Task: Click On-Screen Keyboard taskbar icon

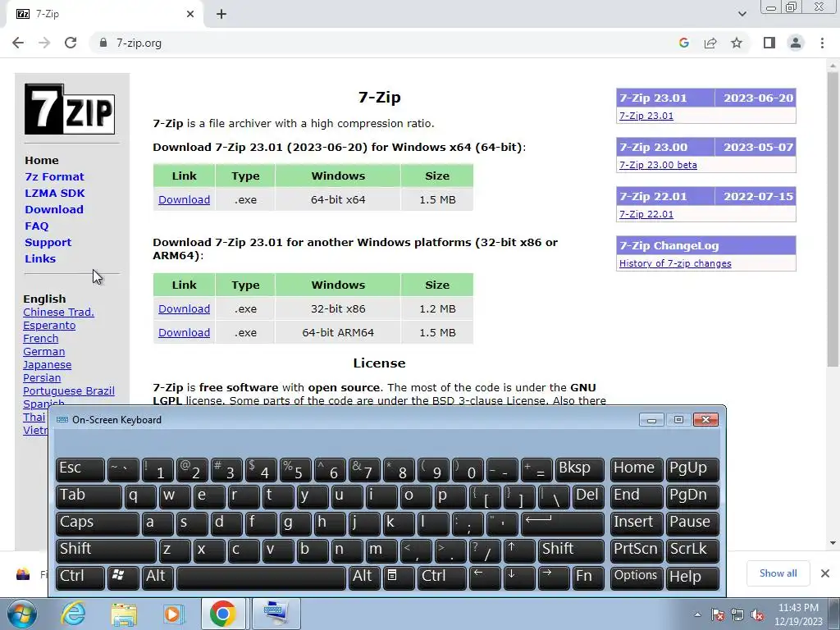Action: coord(276,614)
